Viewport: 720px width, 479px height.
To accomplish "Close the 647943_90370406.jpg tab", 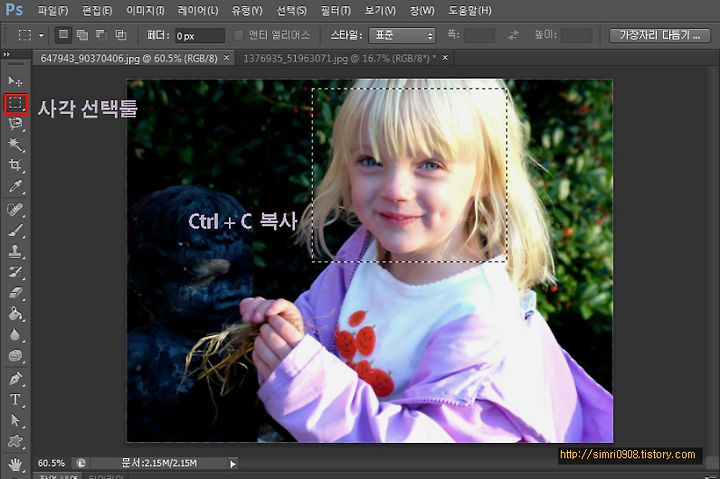I will click(226, 57).
